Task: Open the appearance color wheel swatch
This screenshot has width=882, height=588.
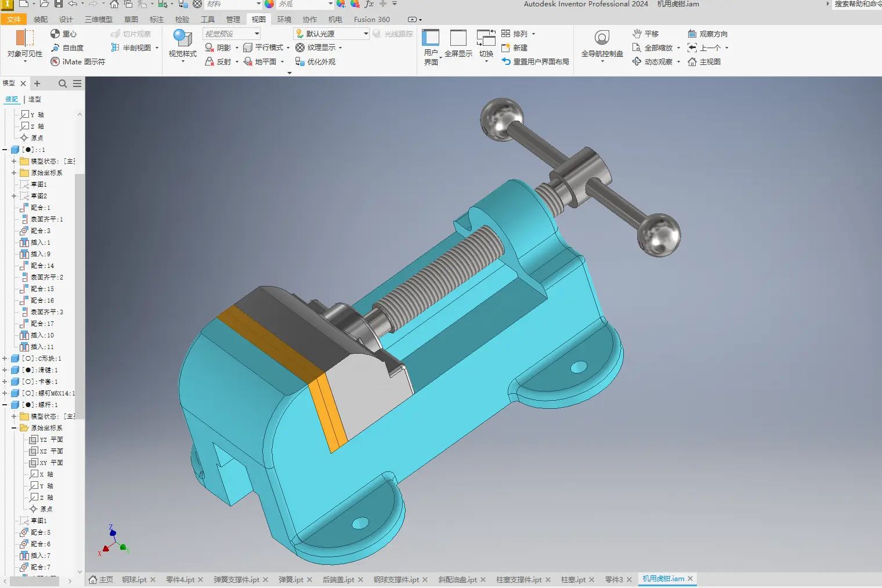Action: pyautogui.click(x=269, y=4)
